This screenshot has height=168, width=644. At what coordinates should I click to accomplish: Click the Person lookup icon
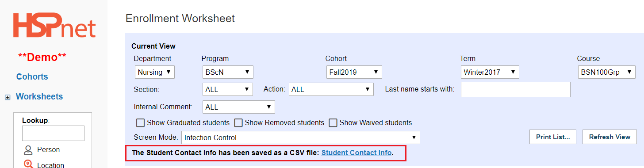click(28, 150)
